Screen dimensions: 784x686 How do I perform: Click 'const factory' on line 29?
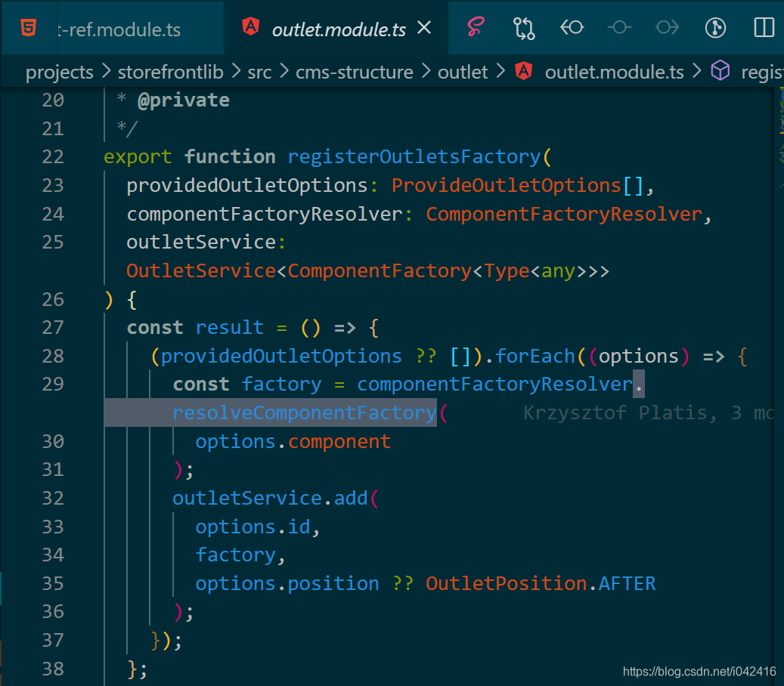[x=247, y=385]
